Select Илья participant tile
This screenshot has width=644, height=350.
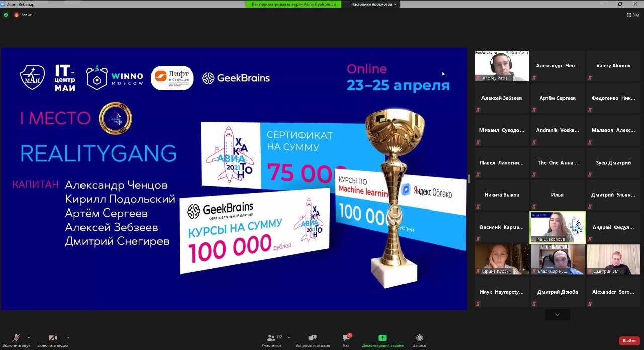coord(557,195)
